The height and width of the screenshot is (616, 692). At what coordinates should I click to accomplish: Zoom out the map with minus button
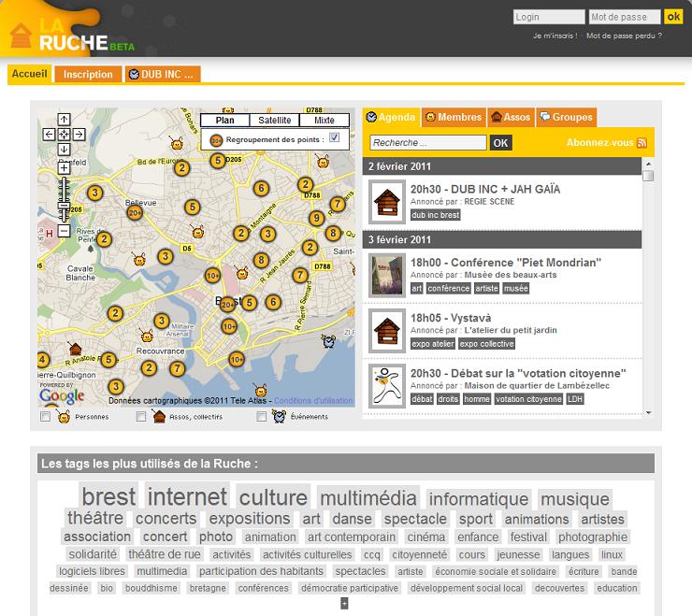pos(64,231)
